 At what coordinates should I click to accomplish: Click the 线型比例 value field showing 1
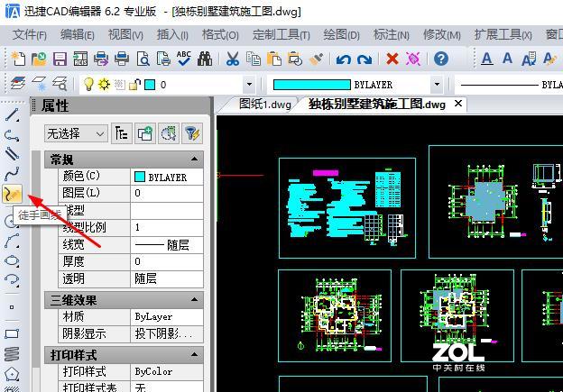click(167, 227)
